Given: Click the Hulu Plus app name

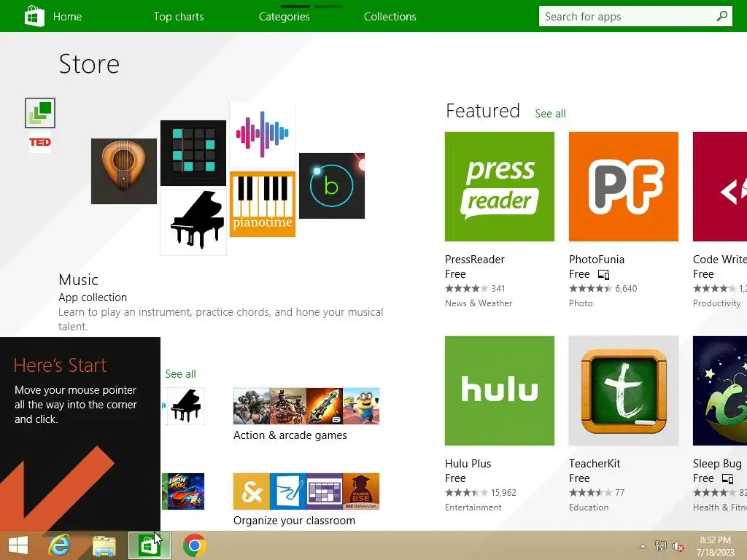Looking at the screenshot, I should tap(468, 464).
